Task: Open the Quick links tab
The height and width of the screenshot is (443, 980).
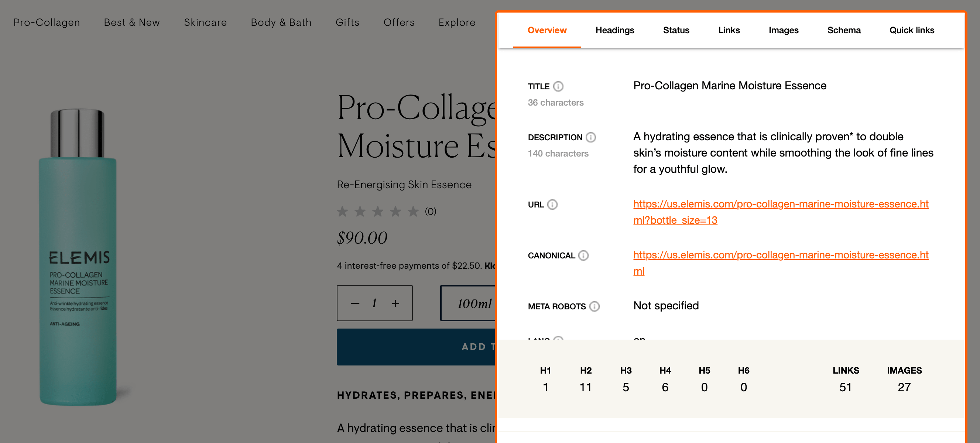Action: 912,30
